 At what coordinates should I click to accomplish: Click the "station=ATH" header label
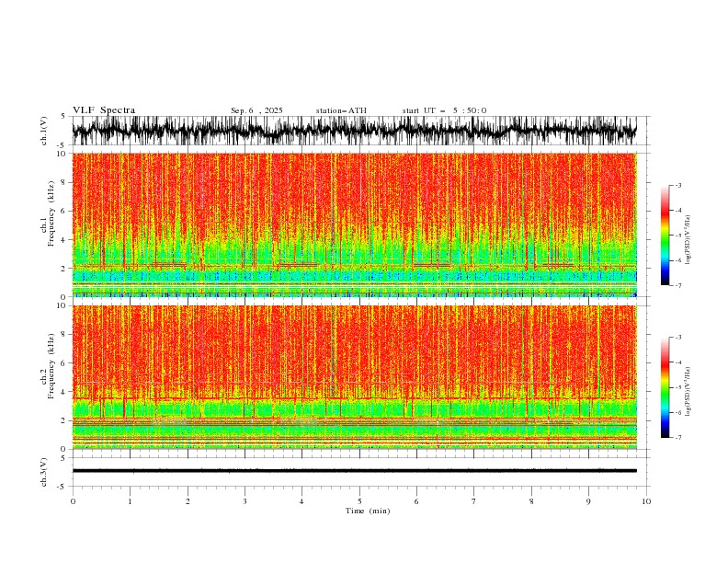(341, 110)
